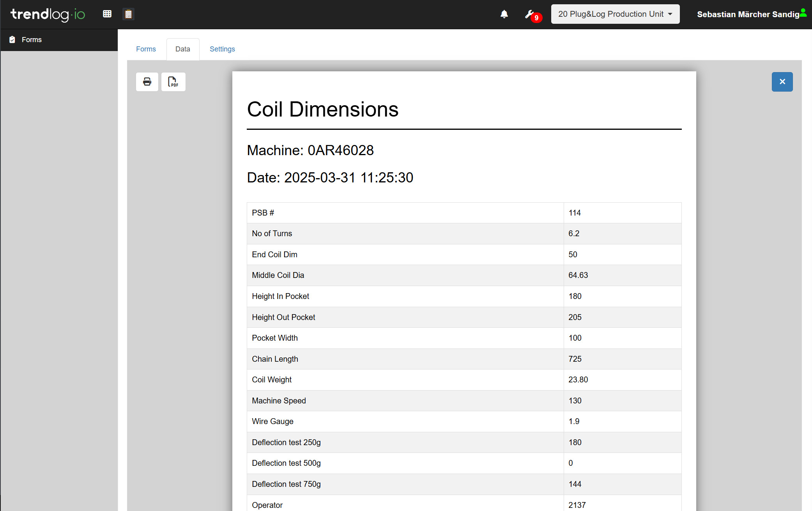
Task: Click the Coil Dimensions heading
Action: pyautogui.click(x=323, y=109)
